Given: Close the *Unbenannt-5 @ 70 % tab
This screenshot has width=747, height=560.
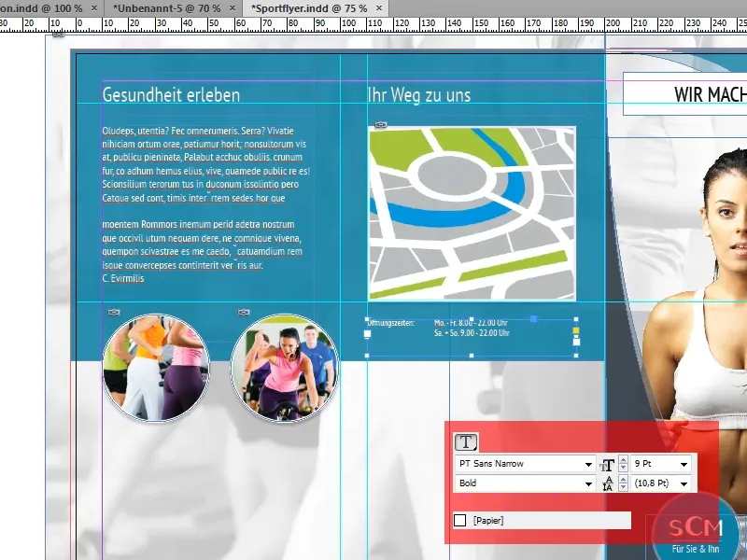Looking at the screenshot, I should [x=232, y=8].
